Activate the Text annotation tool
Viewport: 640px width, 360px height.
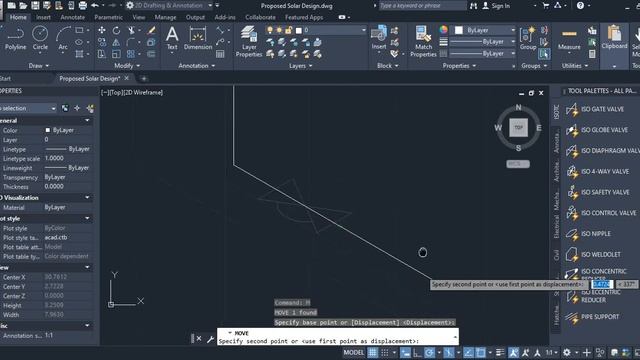(172, 38)
